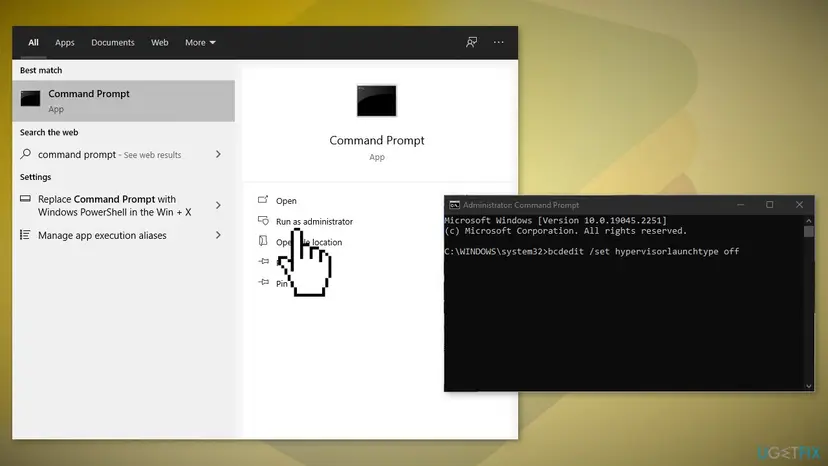Click the magnifier icon beside command prompt web result
The width and height of the screenshot is (828, 466).
click(x=25, y=154)
